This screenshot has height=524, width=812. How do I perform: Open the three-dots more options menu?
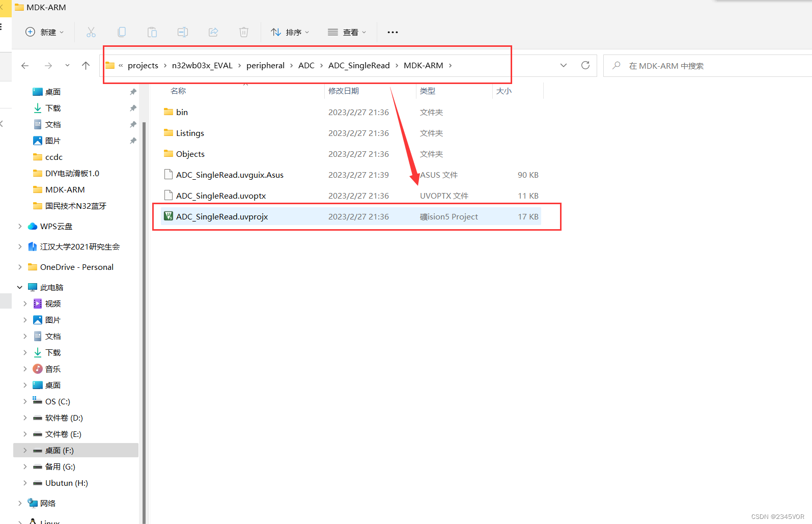(x=393, y=32)
